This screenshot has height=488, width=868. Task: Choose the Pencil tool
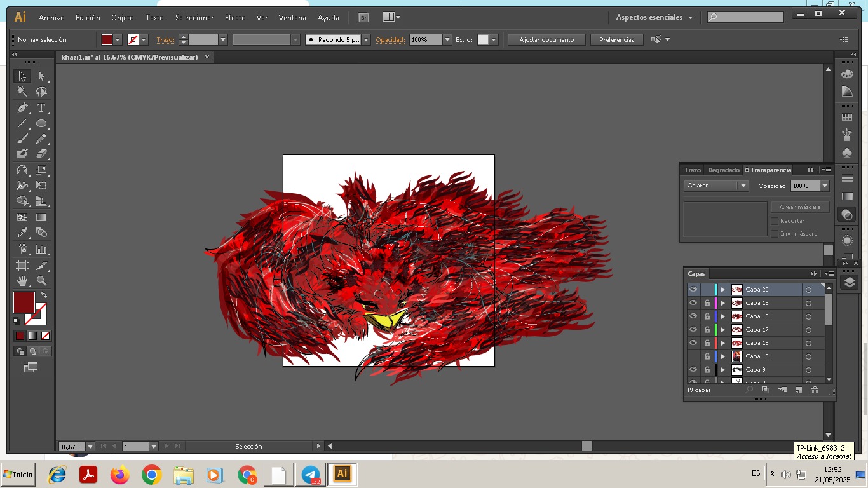click(41, 139)
